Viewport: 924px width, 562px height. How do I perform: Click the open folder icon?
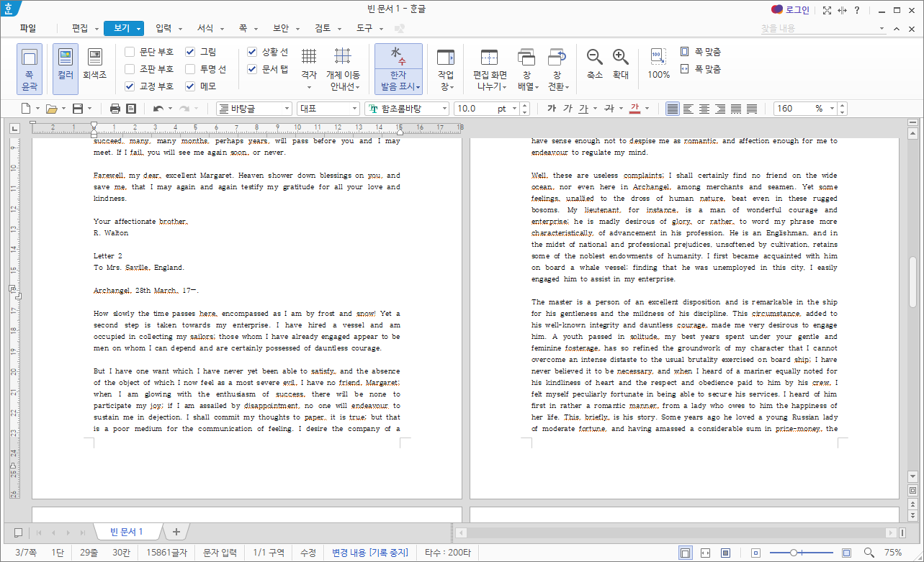tap(51, 109)
